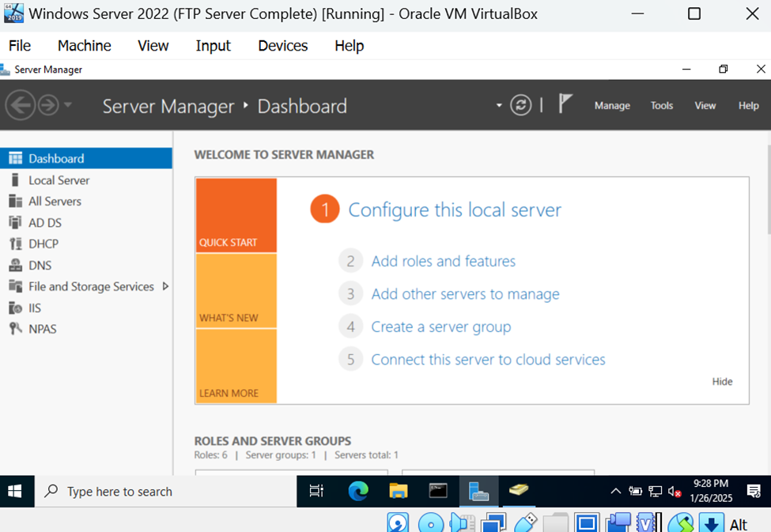
Task: Select the WHAT'S NEW tile
Action: [236, 291]
